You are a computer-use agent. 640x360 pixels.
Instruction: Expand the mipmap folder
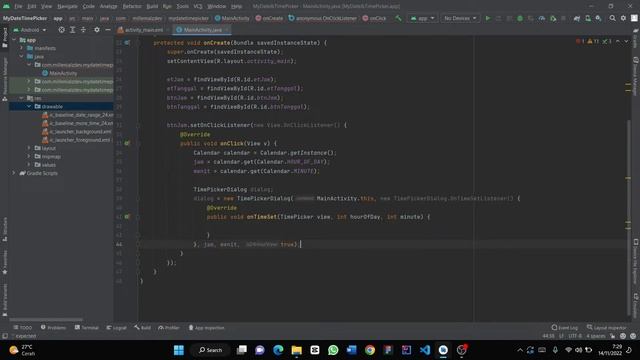click(x=29, y=156)
